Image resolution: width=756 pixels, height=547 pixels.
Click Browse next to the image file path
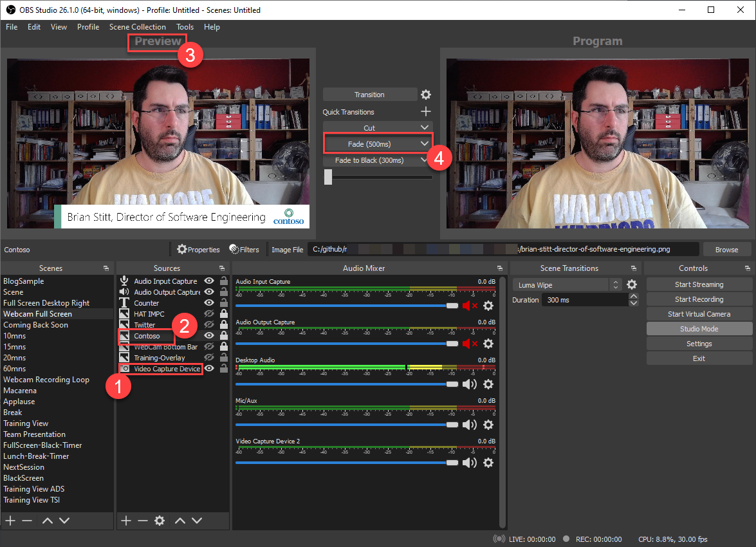pos(727,249)
